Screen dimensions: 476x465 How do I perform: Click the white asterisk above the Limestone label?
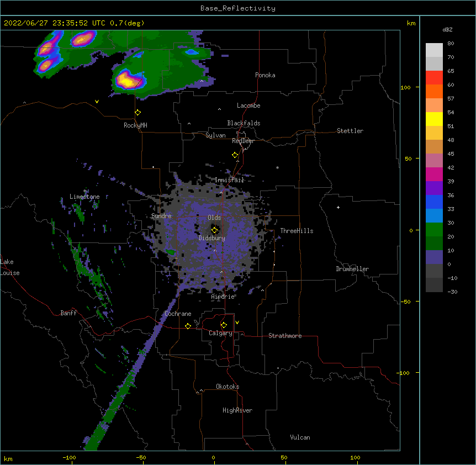click(85, 191)
